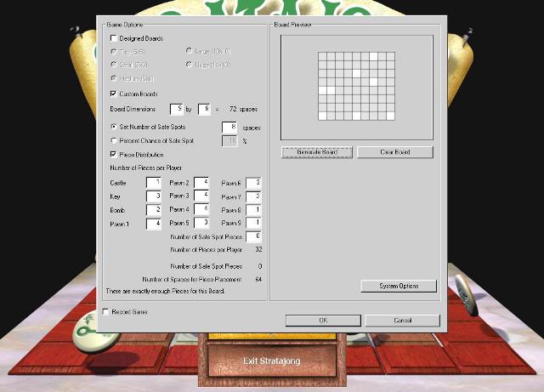544x392 pixels.
Task: Click the Clear Board button
Action: pyautogui.click(x=394, y=152)
